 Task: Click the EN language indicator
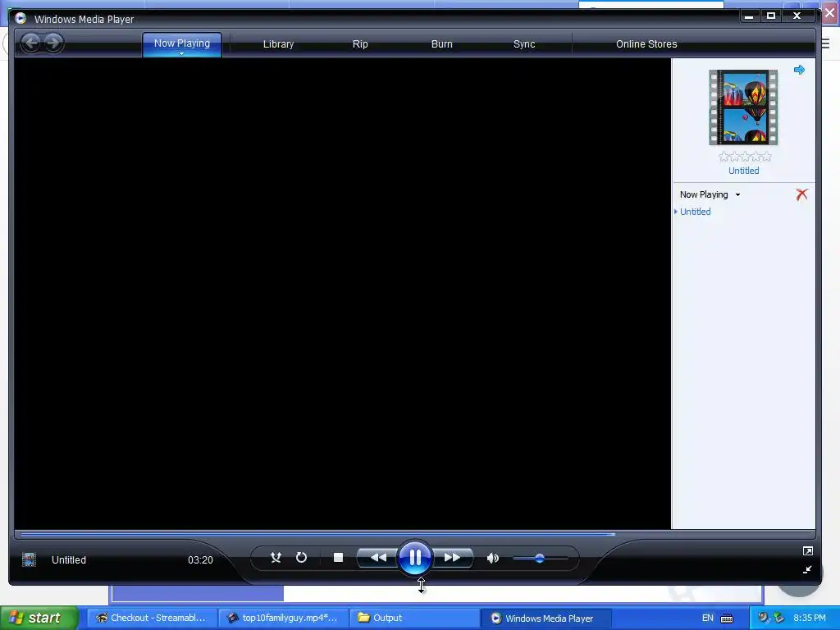point(708,618)
